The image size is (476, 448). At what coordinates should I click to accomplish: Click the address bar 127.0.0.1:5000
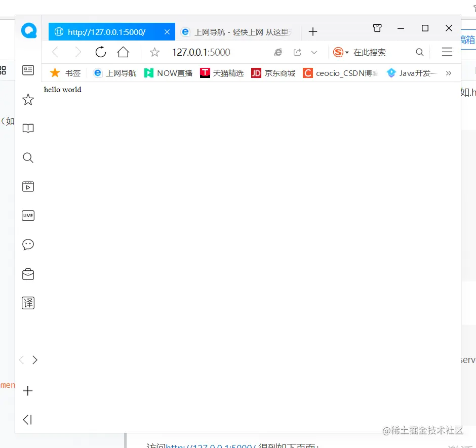[x=201, y=52]
